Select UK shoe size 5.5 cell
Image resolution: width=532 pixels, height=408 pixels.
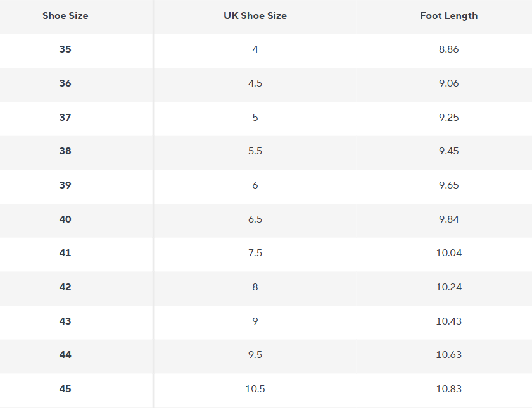255,151
